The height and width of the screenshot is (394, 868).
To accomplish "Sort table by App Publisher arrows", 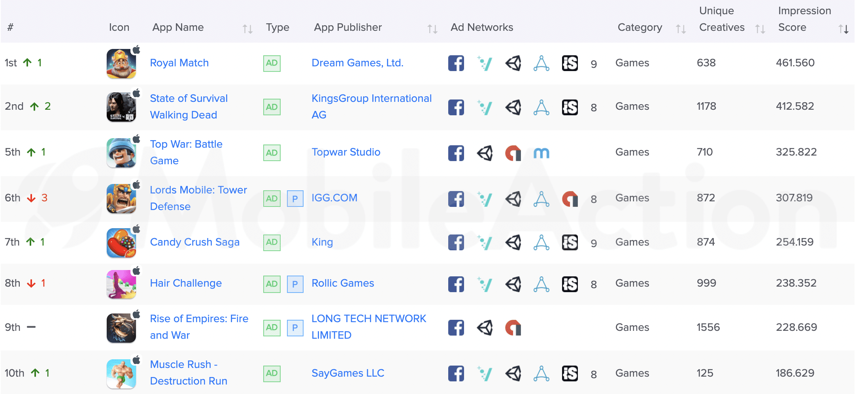I will (x=432, y=29).
